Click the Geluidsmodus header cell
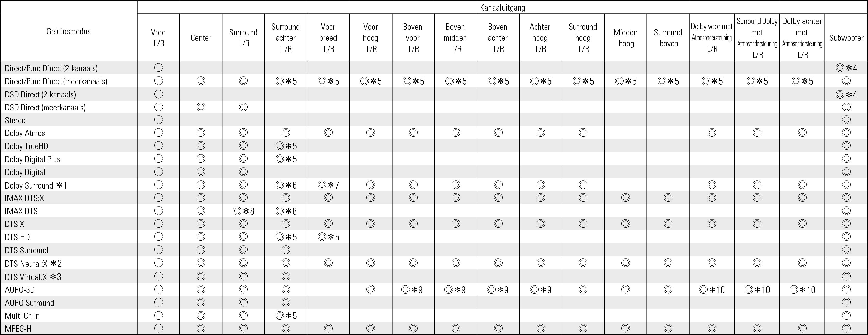 (x=69, y=31)
